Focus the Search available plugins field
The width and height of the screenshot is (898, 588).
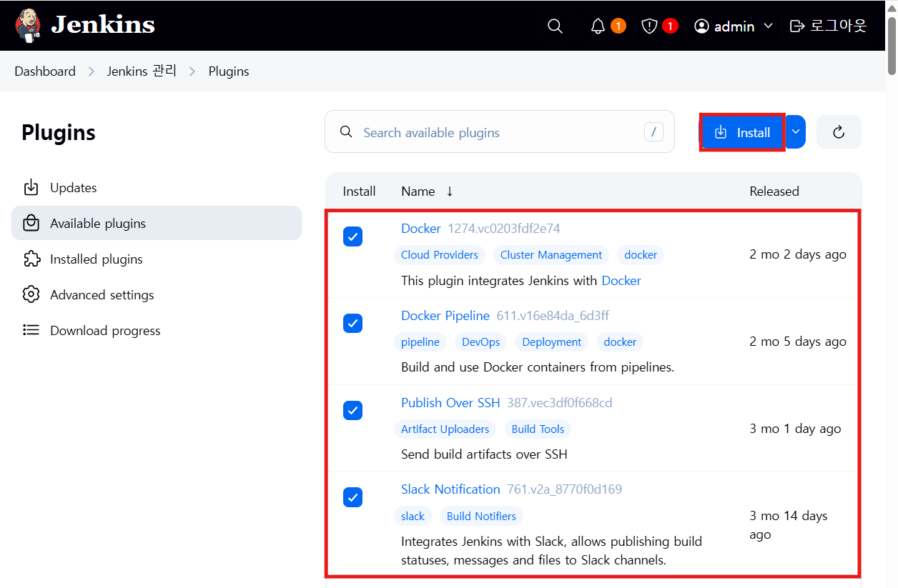pos(499,131)
